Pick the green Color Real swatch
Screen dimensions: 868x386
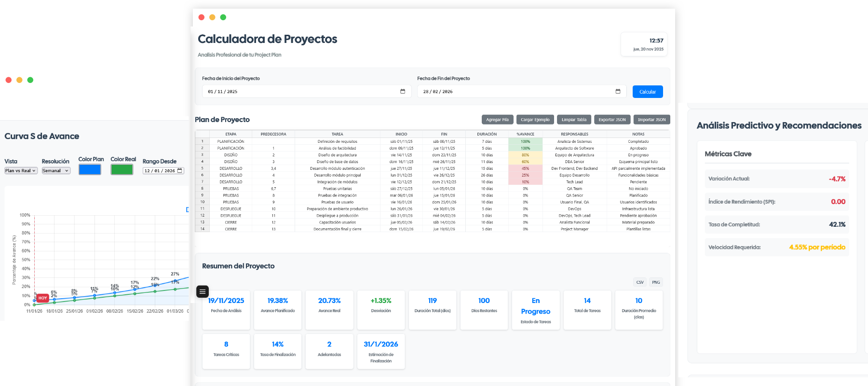pyautogui.click(x=122, y=169)
